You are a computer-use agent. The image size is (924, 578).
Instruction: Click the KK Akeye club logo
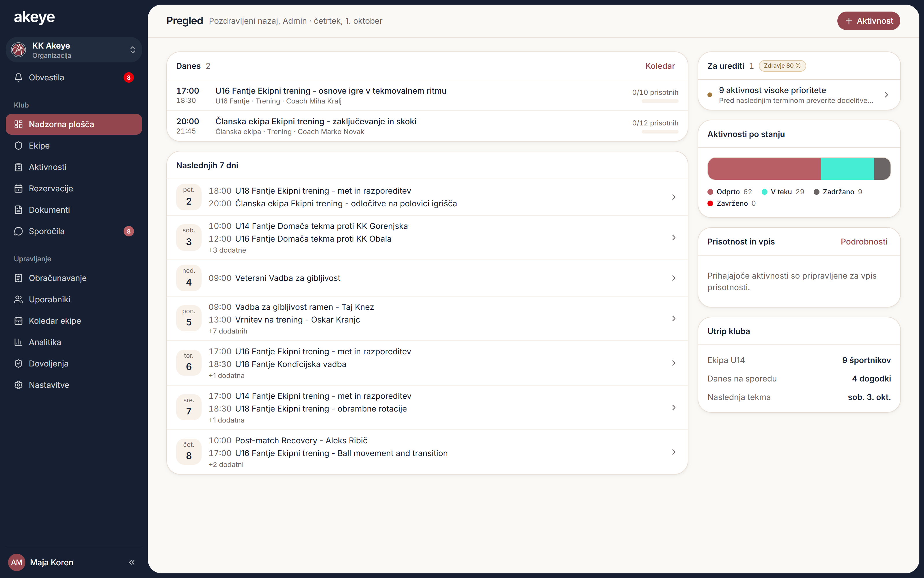pos(18,50)
